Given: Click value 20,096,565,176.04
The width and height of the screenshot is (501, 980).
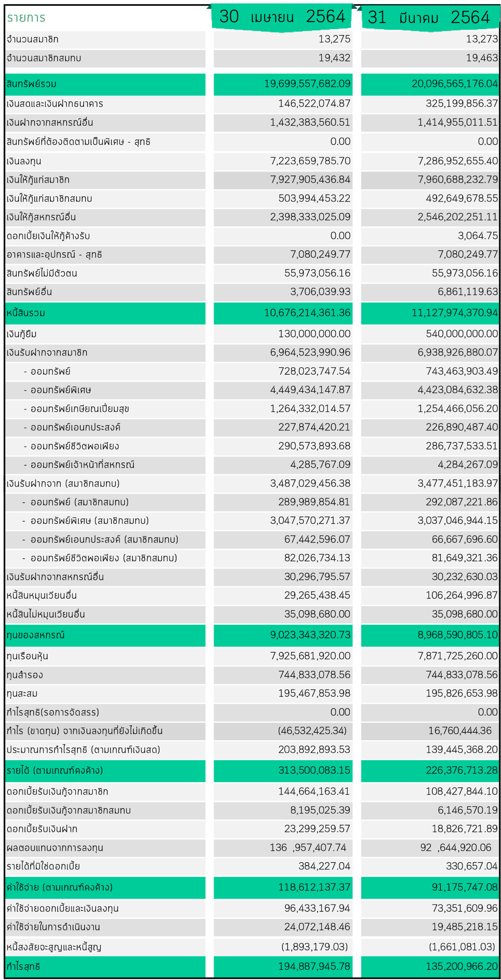Looking at the screenshot, I should pos(454,84).
